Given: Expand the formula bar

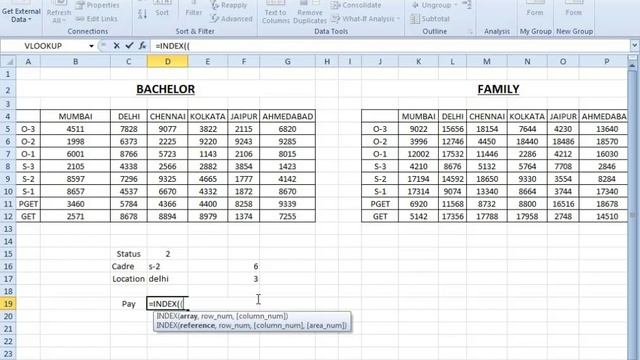Looking at the screenshot, I should pos(634,46).
